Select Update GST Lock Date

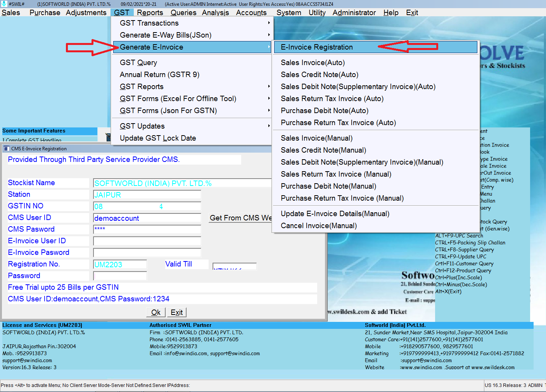(192, 138)
